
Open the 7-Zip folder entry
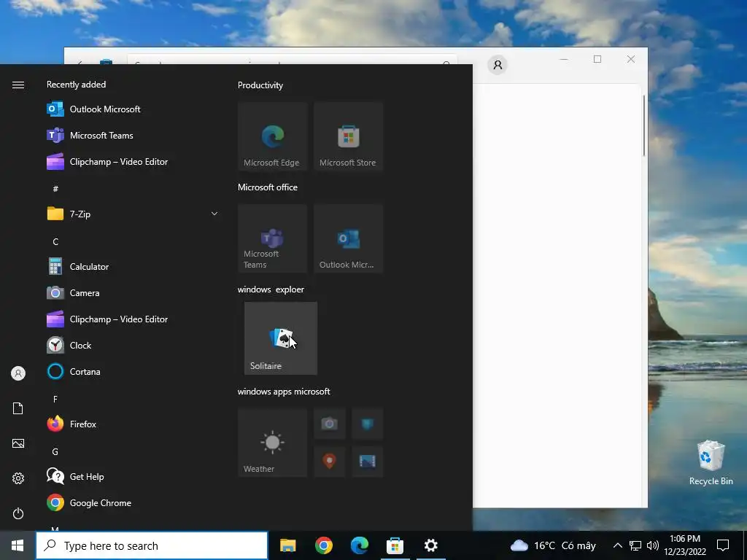click(x=133, y=214)
